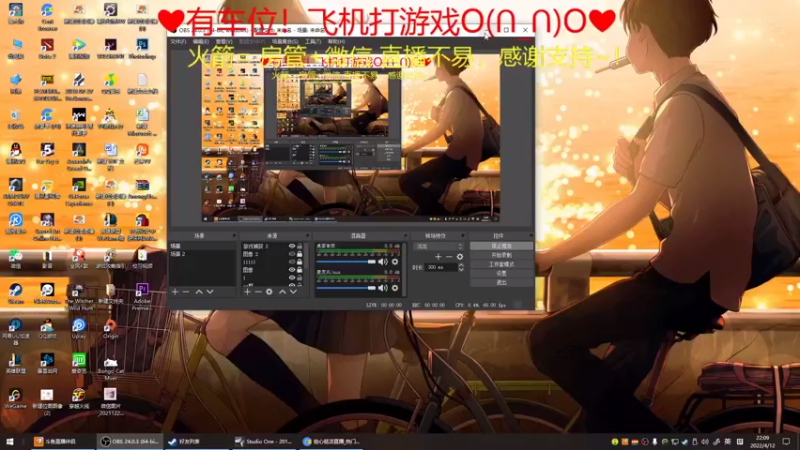Move selected scene up with chevron
The height and width of the screenshot is (450, 800).
click(x=199, y=292)
